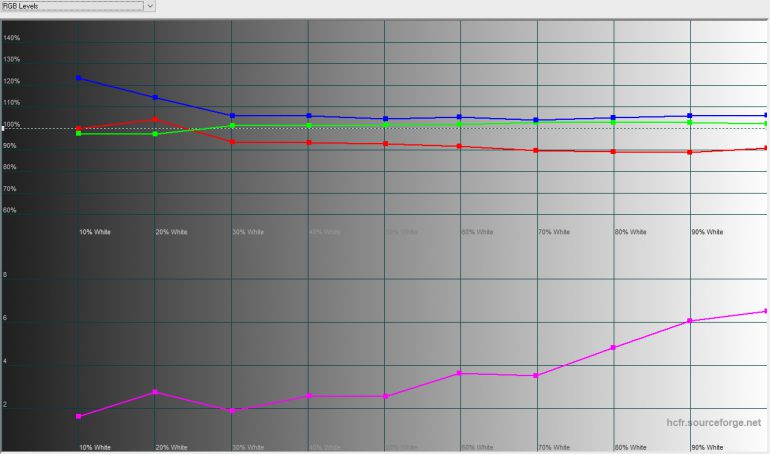770x454 pixels.
Task: Select green data point at 10% White
Action: (x=79, y=134)
